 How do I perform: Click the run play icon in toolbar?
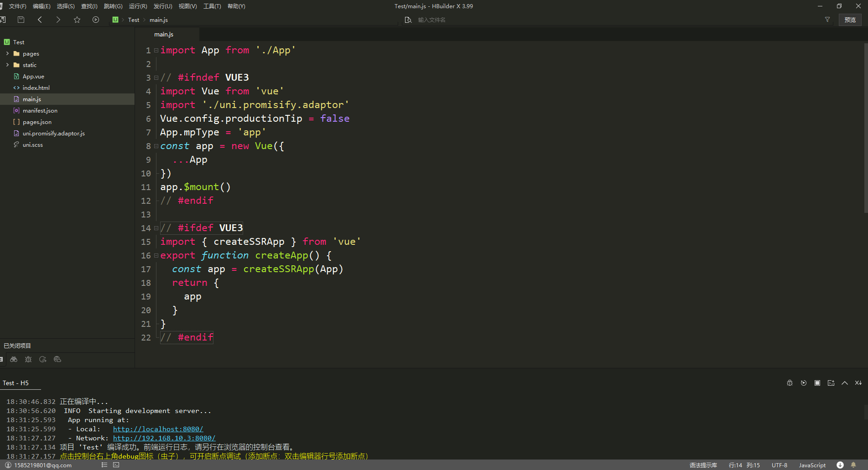click(96, 20)
